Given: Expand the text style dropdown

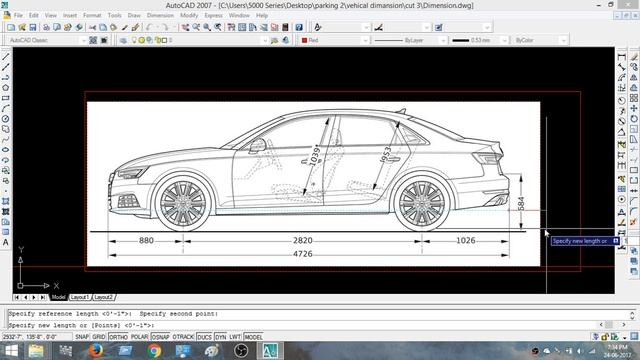Looking at the screenshot, I should click(x=366, y=27).
